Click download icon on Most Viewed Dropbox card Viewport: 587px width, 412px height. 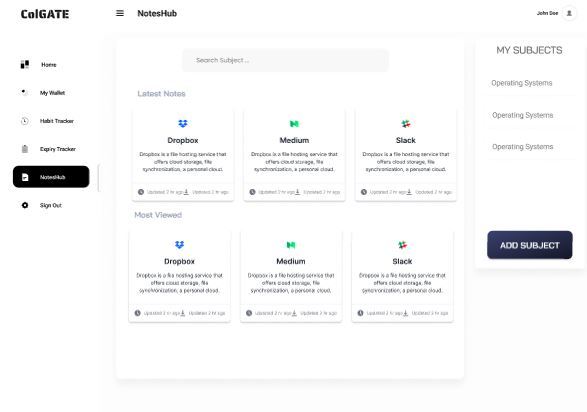click(183, 313)
